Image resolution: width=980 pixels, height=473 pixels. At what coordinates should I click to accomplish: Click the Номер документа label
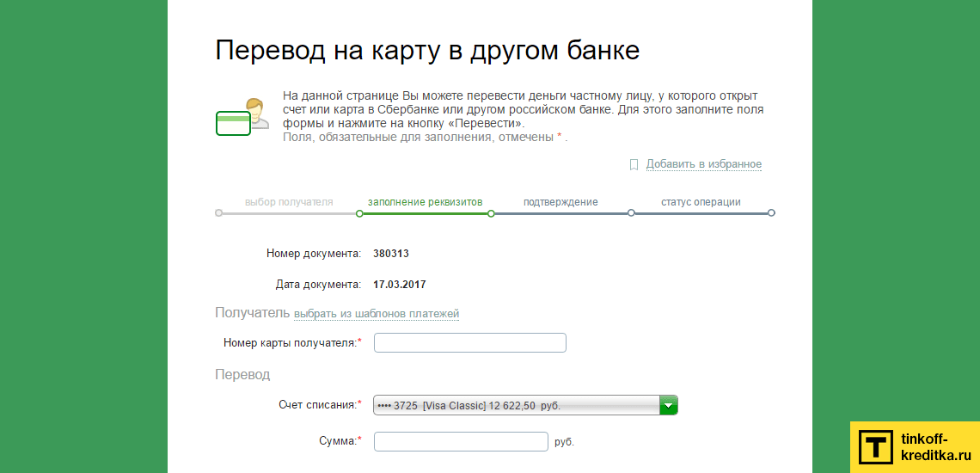tap(314, 254)
